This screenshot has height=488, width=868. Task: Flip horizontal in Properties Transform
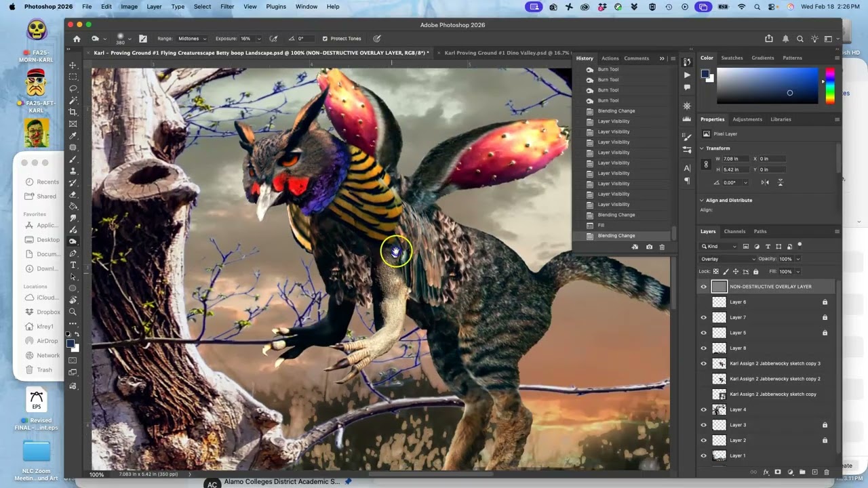(765, 182)
